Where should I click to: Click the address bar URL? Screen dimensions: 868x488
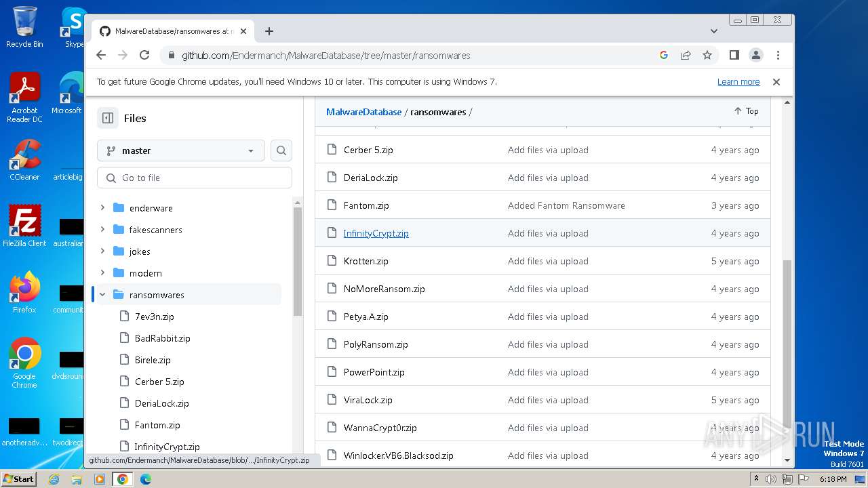click(325, 56)
